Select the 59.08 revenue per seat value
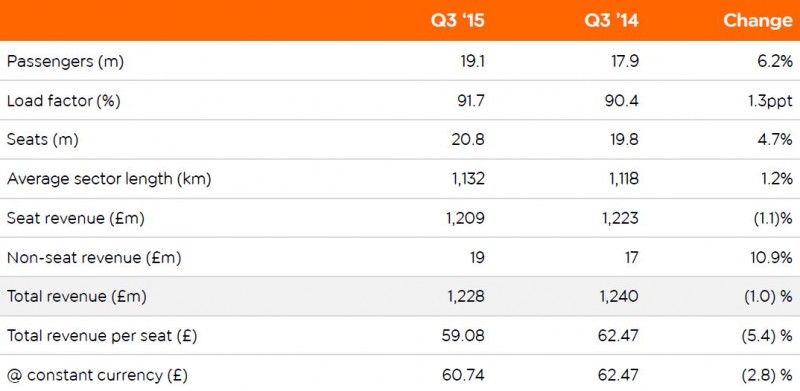Screen dimensions: 800x391 pyautogui.click(x=464, y=336)
